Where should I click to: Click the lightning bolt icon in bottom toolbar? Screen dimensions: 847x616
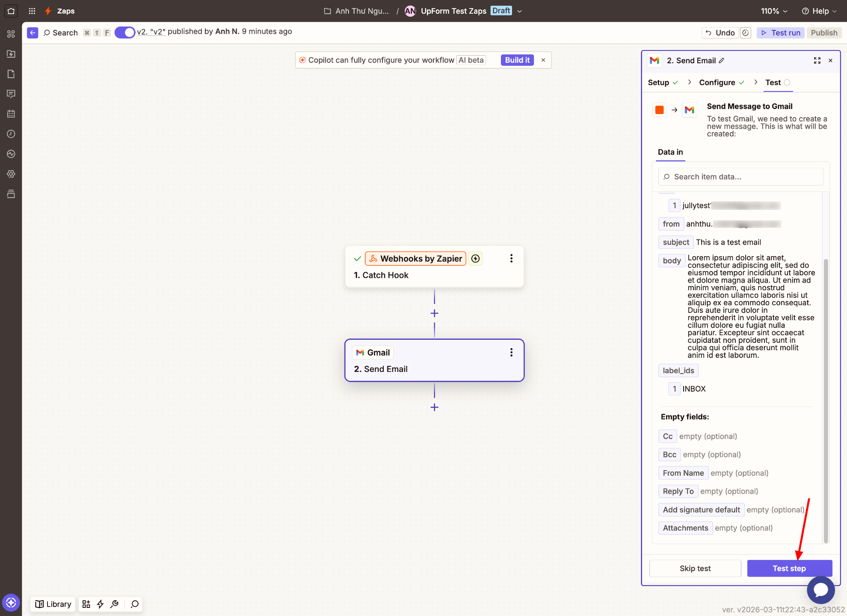pos(100,604)
